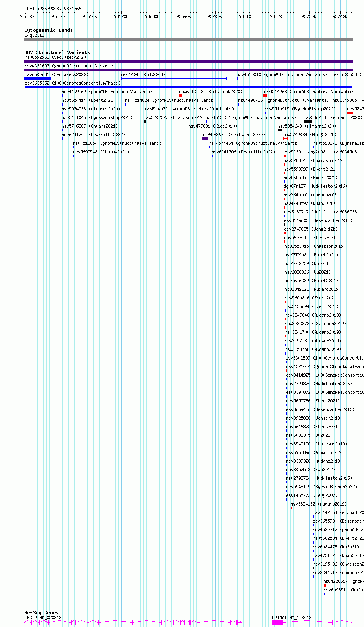The width and height of the screenshot is (364, 627).
Task: Select variant nsv4498786
Action: 283,100
